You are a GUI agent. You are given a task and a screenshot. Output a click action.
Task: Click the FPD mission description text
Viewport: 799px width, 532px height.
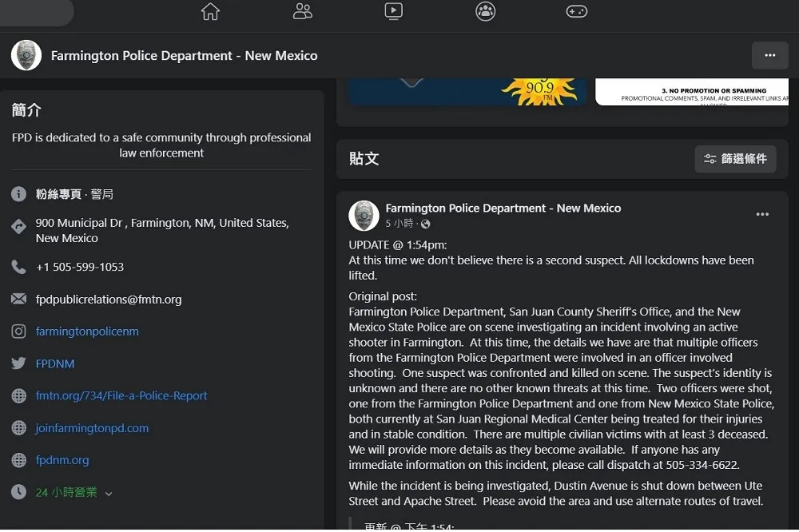click(161, 145)
